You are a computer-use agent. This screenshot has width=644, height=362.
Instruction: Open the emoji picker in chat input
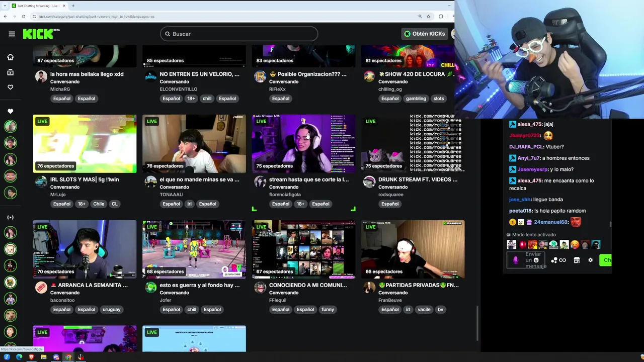[x=536, y=260]
